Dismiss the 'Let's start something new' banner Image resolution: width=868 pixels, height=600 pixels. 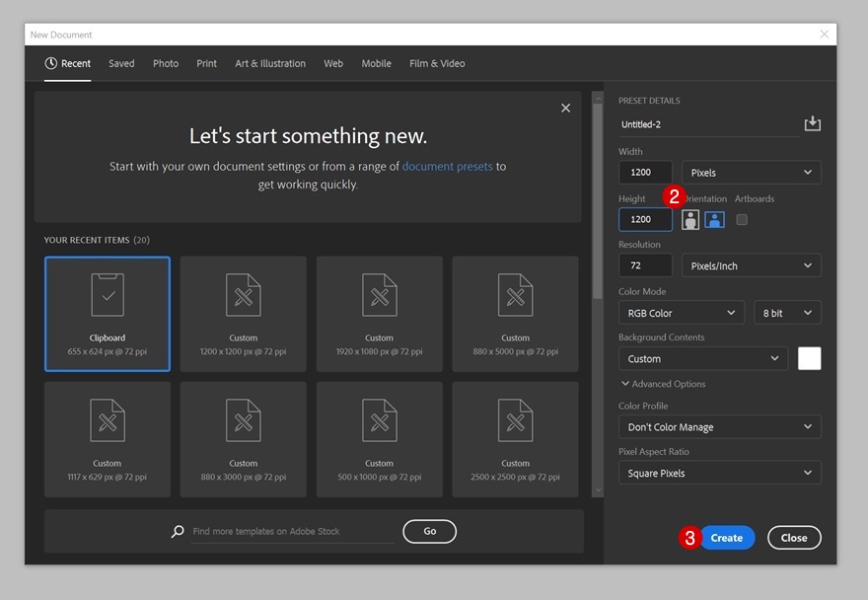pos(565,109)
